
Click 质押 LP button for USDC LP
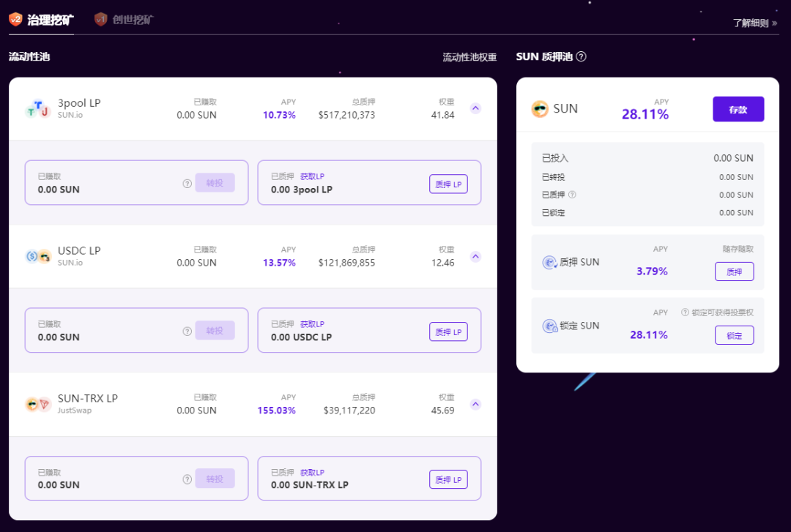pos(448,331)
